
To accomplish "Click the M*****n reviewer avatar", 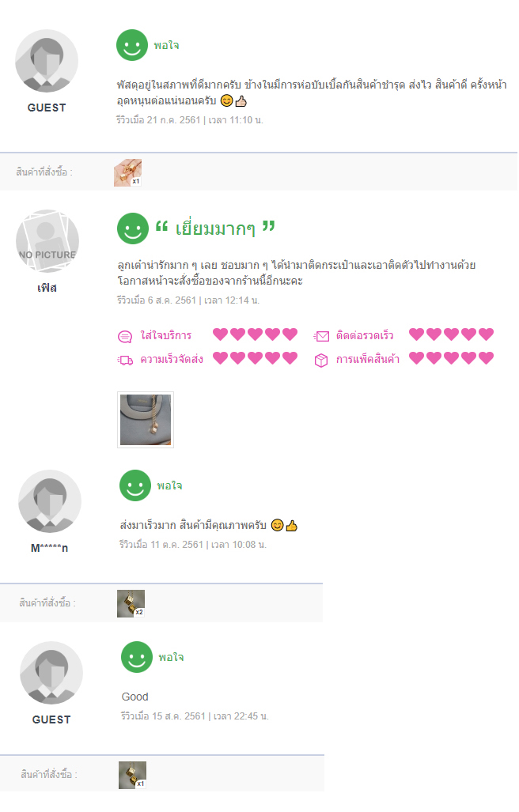I will tap(50, 500).
